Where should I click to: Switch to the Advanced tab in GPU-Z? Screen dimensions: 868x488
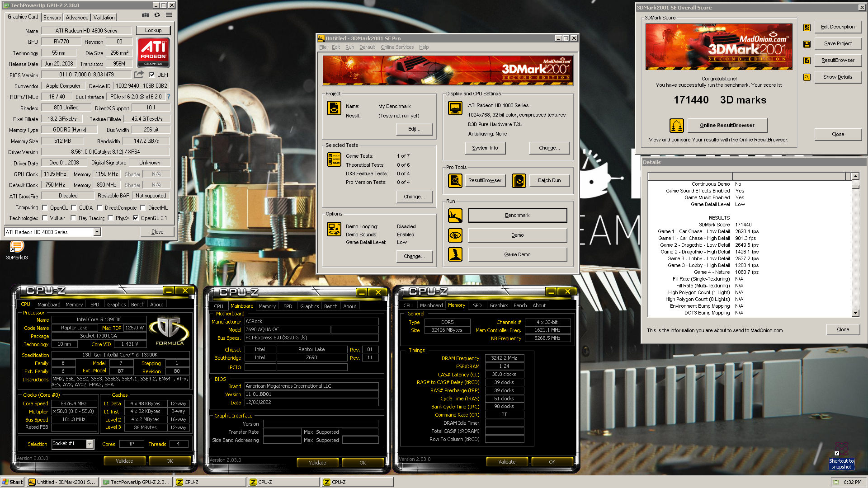[77, 18]
